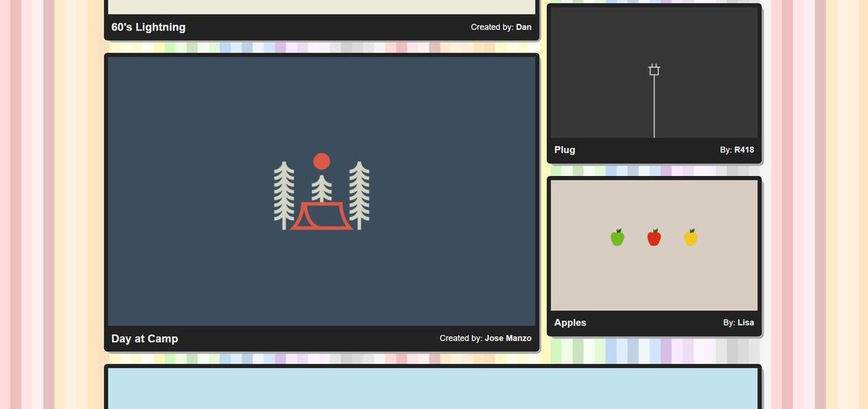Visit creator Jose Manzo's link
The image size is (868, 409).
(x=508, y=339)
